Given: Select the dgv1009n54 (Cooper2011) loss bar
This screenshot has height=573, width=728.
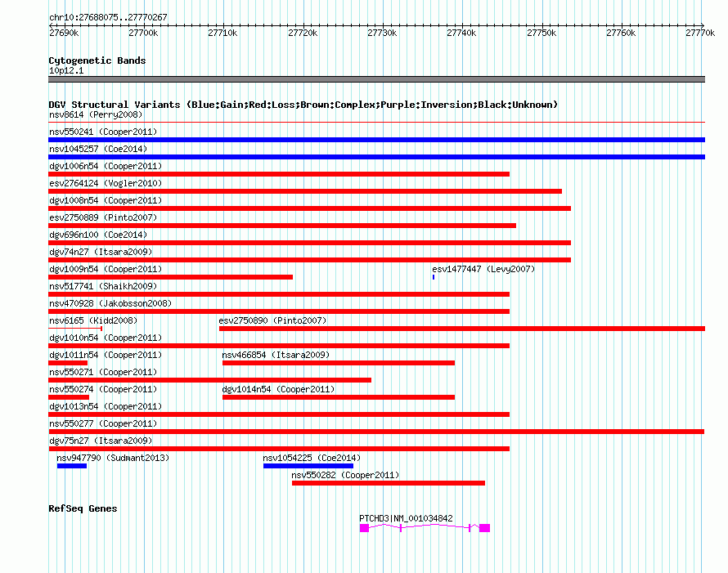Looking at the screenshot, I should point(170,277).
